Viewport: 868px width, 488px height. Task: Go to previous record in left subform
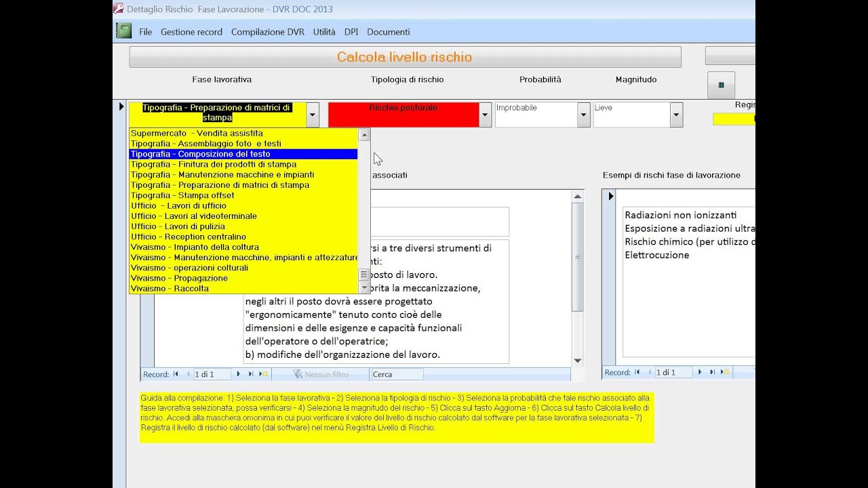point(188,374)
